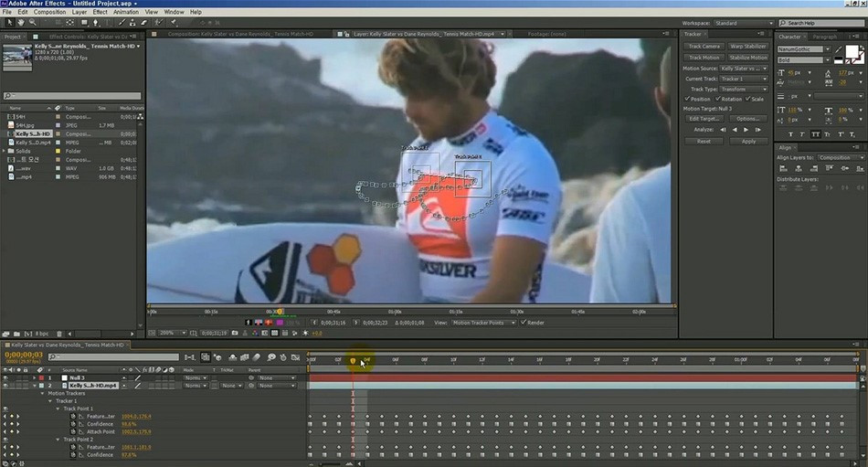Toggle keyframe diamond for Attach Point
The width and height of the screenshot is (868, 467).
(11, 431)
